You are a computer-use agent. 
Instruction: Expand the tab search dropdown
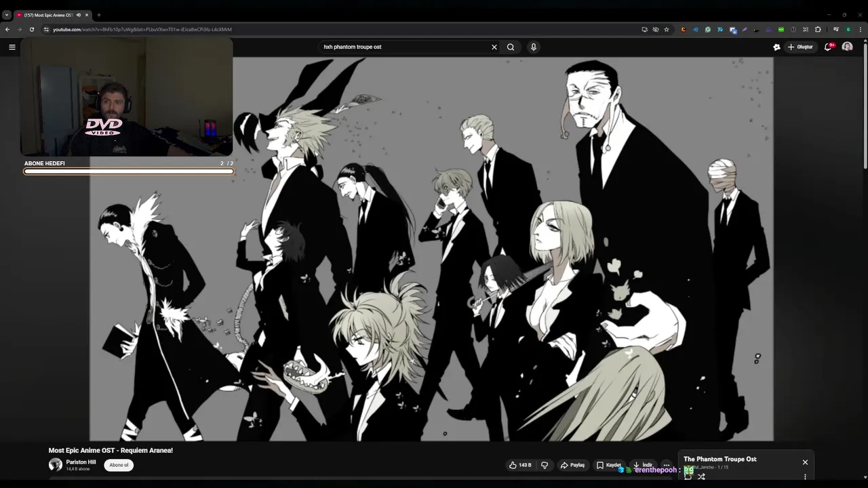(7, 15)
